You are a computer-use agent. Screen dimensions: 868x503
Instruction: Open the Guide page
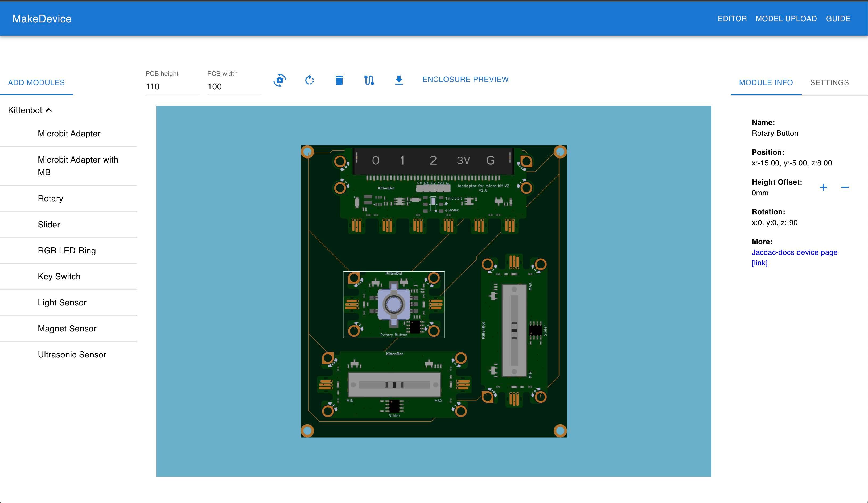click(838, 19)
